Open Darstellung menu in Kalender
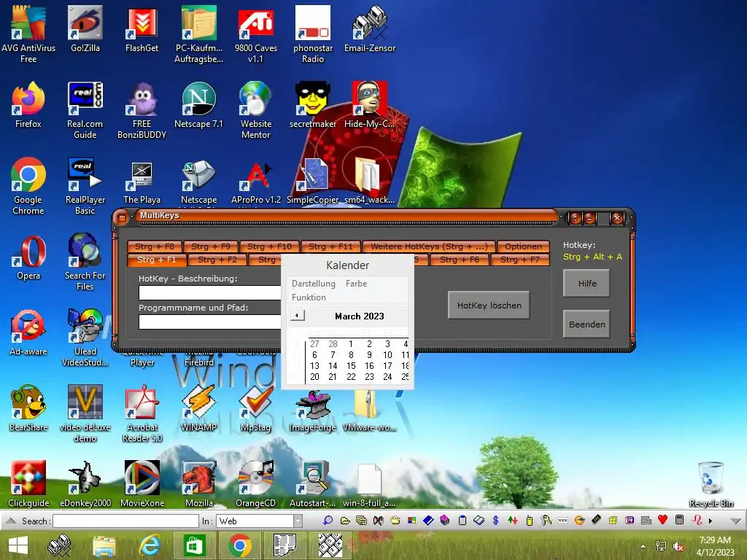This screenshot has width=747, height=560. point(314,284)
